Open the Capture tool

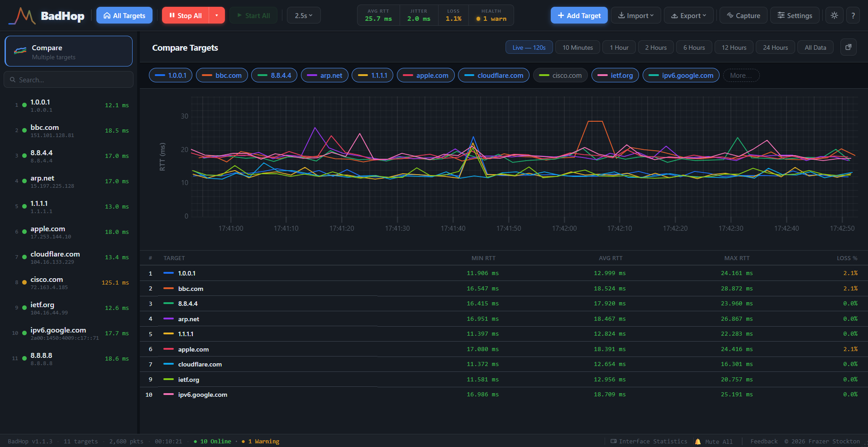pyautogui.click(x=744, y=15)
